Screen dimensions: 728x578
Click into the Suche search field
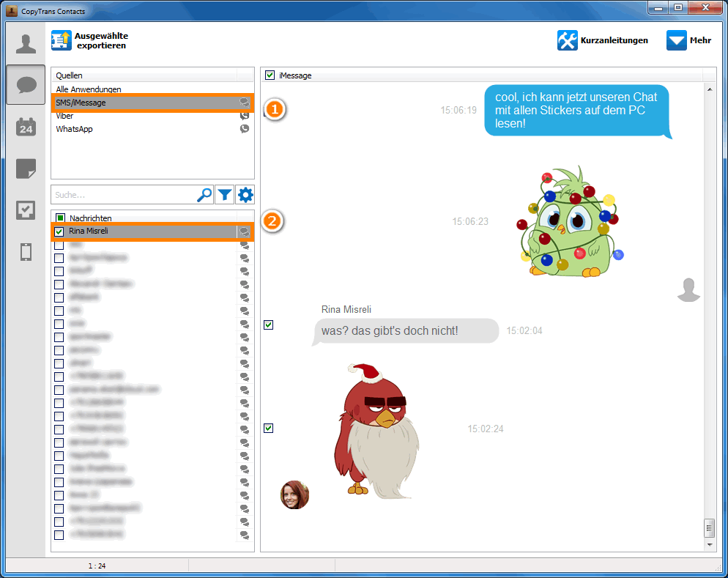click(x=124, y=195)
